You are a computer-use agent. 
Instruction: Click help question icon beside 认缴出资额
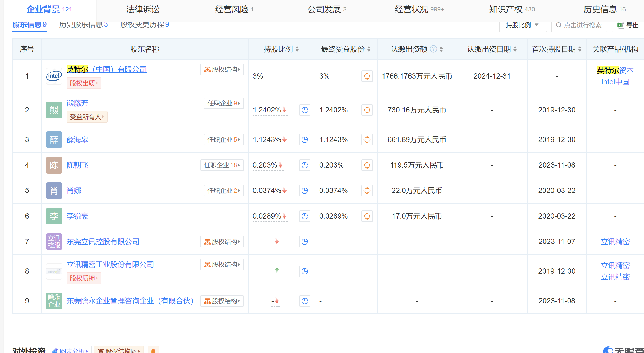[433, 49]
